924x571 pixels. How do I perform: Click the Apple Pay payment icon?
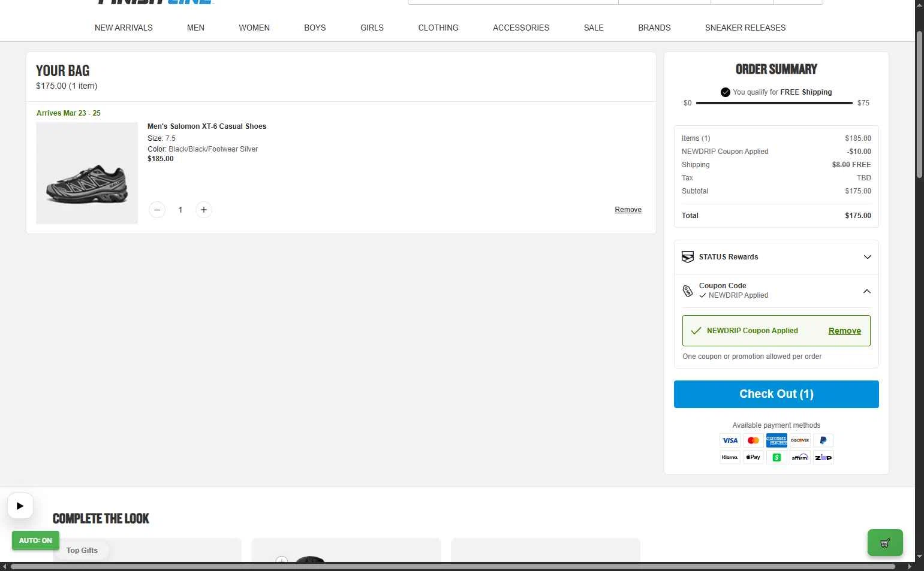click(x=754, y=457)
